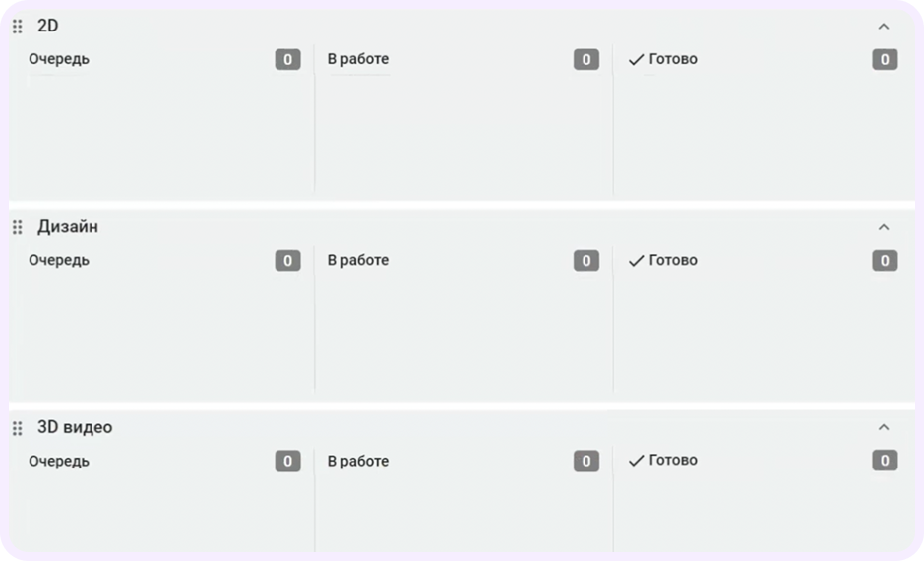Click the 3D видео section title
This screenshot has height=561, width=924.
[x=75, y=428]
